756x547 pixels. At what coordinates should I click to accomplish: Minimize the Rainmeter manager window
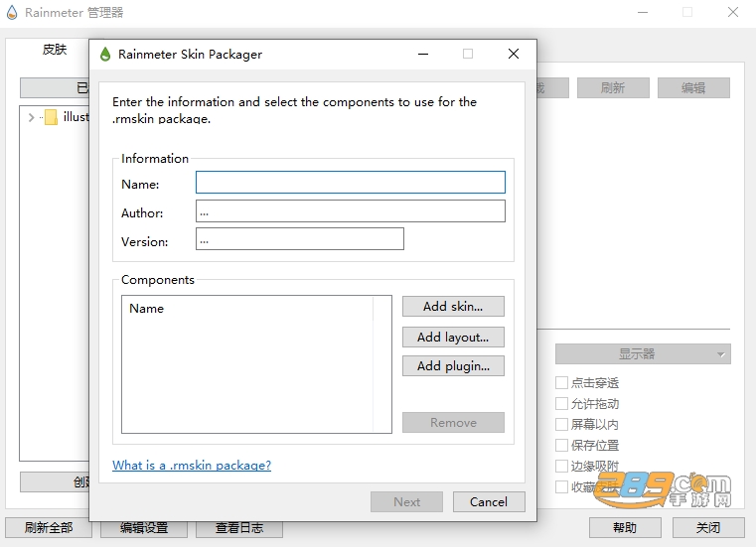pos(643,12)
